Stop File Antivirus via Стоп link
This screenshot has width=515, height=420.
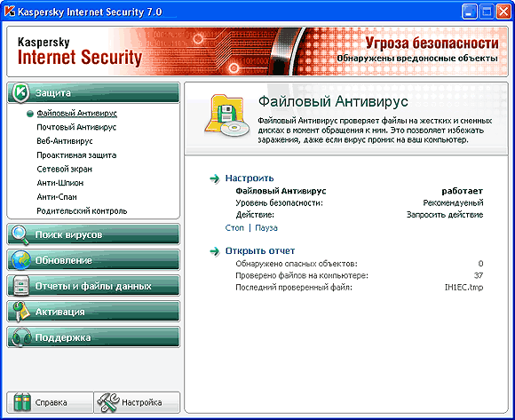pyautogui.click(x=234, y=228)
